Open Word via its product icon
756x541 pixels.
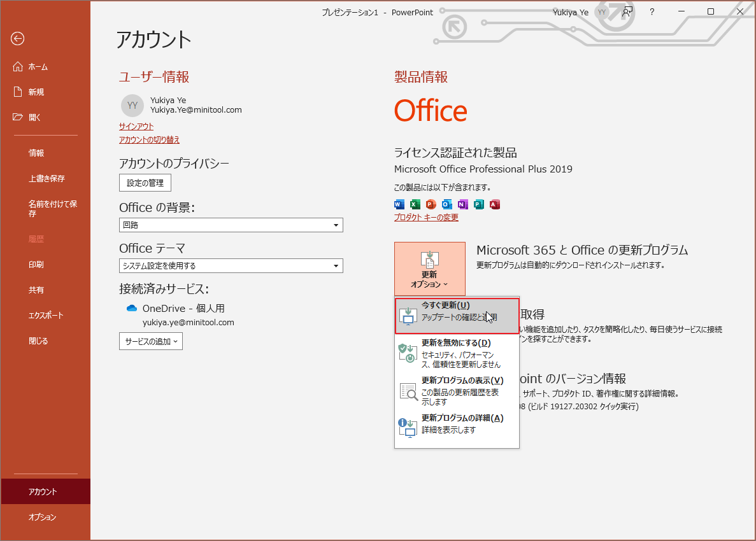[399, 204]
